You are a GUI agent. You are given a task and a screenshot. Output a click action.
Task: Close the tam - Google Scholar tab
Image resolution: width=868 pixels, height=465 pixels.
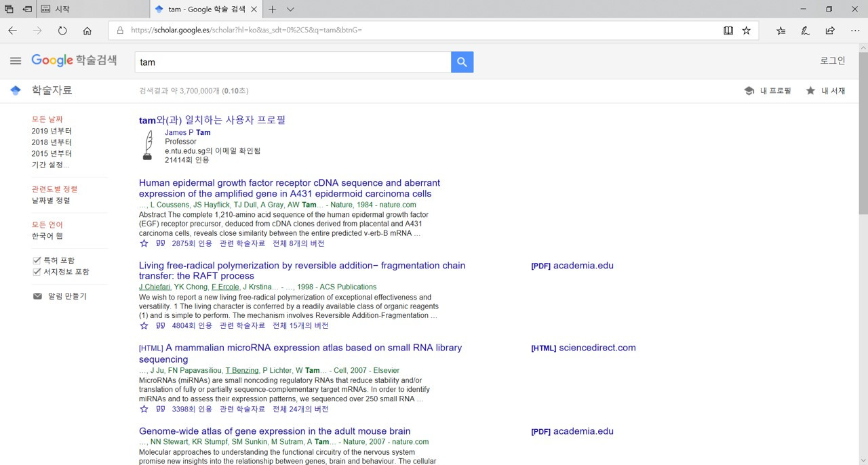[254, 9]
